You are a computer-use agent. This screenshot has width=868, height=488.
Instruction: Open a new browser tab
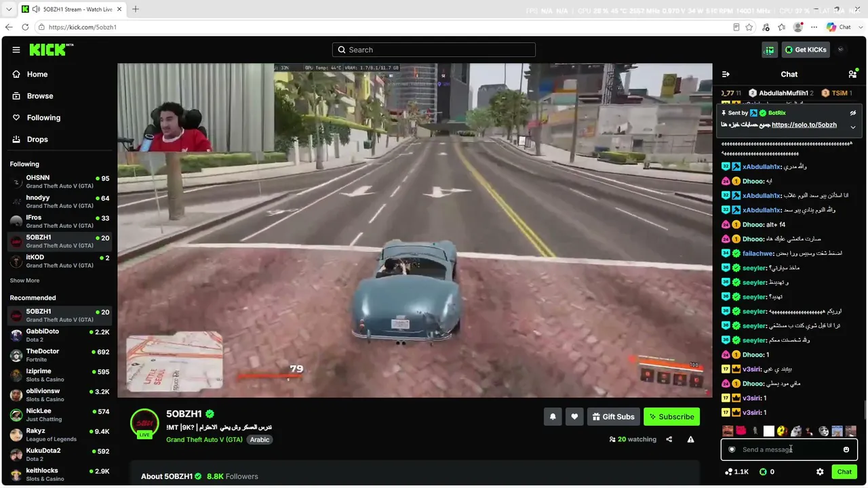[x=136, y=9]
